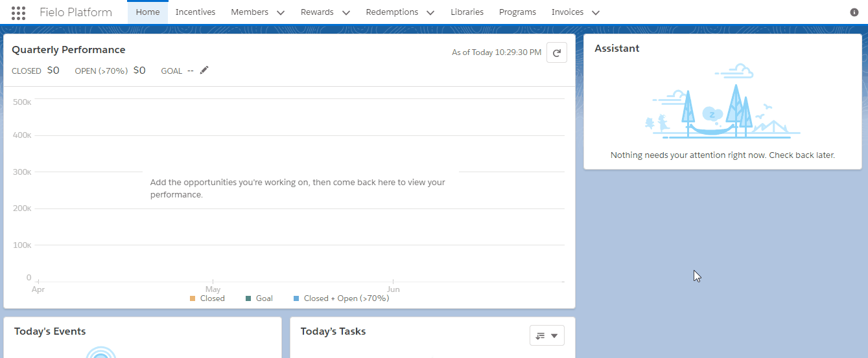Click 'Nothing needs your attention right now' message
The image size is (868, 358).
[x=723, y=155]
